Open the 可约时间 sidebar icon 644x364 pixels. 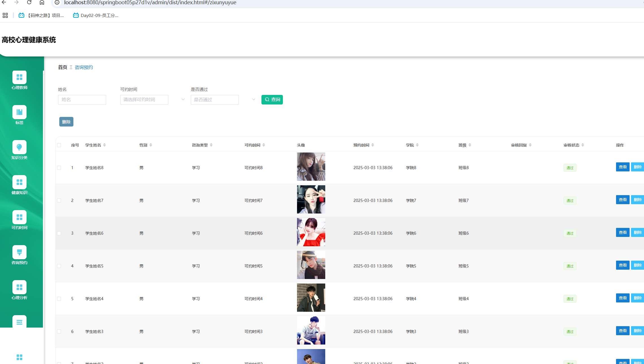click(x=19, y=217)
